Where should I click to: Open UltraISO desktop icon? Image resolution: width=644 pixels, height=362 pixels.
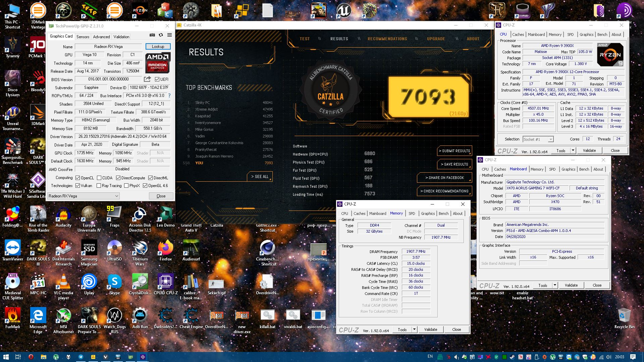click(114, 251)
